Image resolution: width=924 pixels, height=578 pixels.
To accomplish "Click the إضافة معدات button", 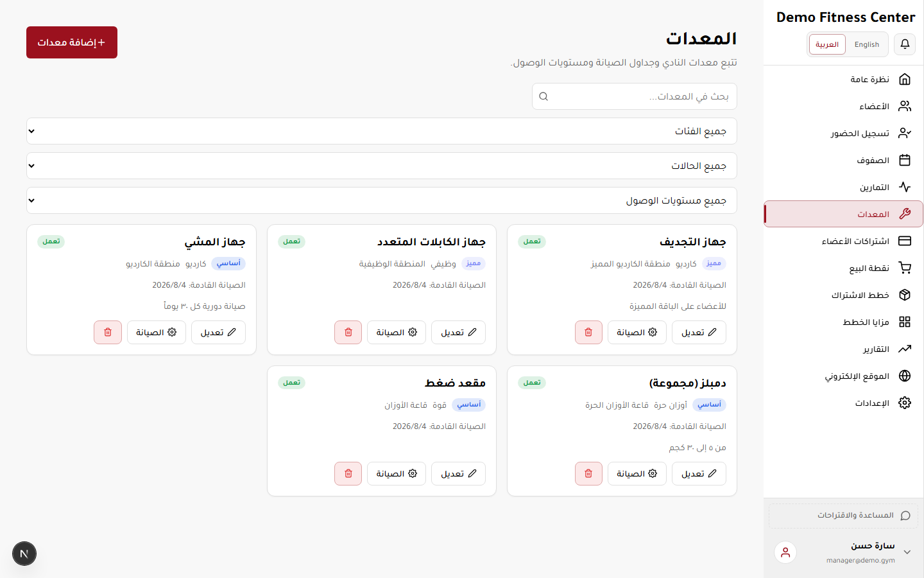I will (x=72, y=42).
